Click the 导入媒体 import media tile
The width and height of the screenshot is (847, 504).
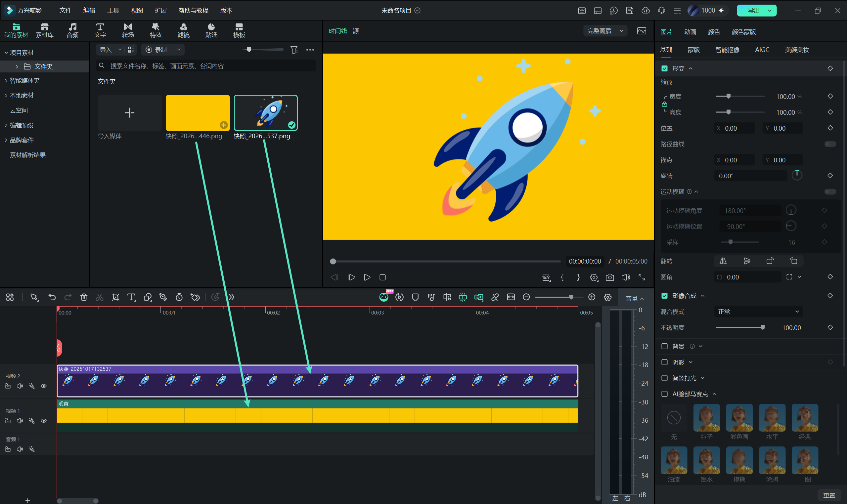[x=129, y=113]
